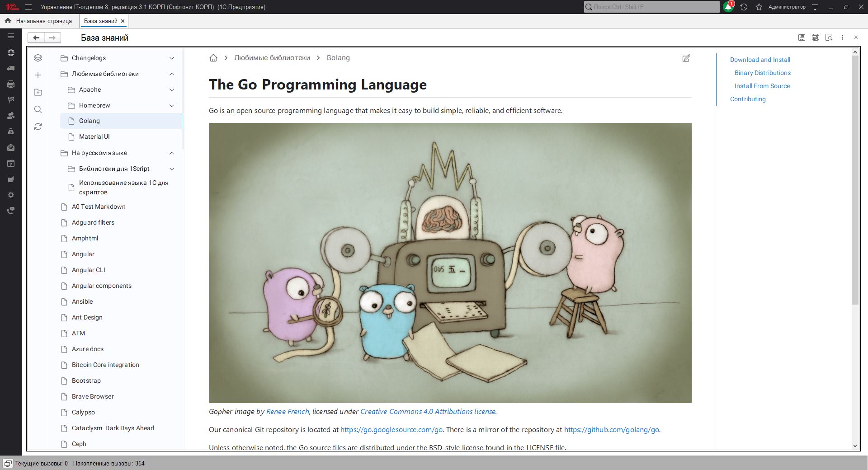
Task: Open notifications bell with red badge
Action: pyautogui.click(x=728, y=7)
